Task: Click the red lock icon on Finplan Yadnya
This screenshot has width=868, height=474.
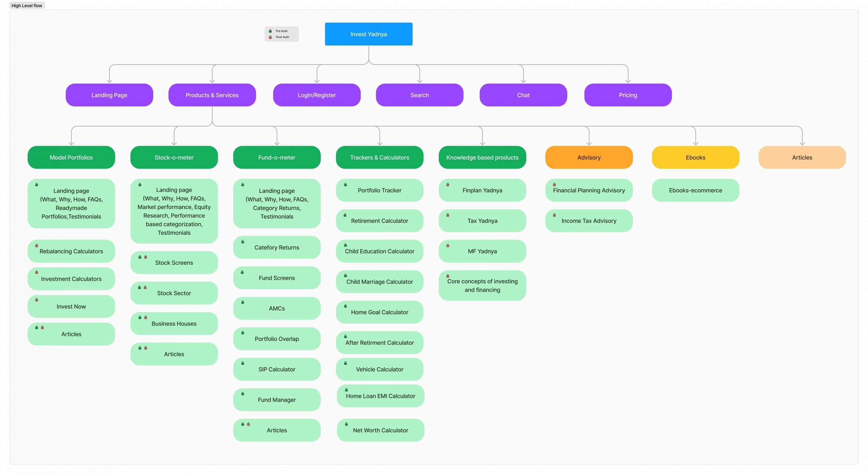Action: (448, 185)
